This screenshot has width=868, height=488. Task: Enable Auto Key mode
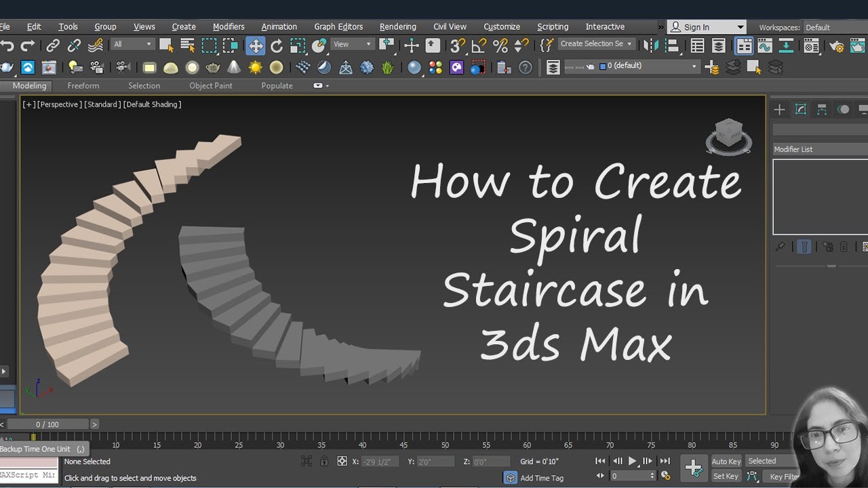[x=726, y=462]
